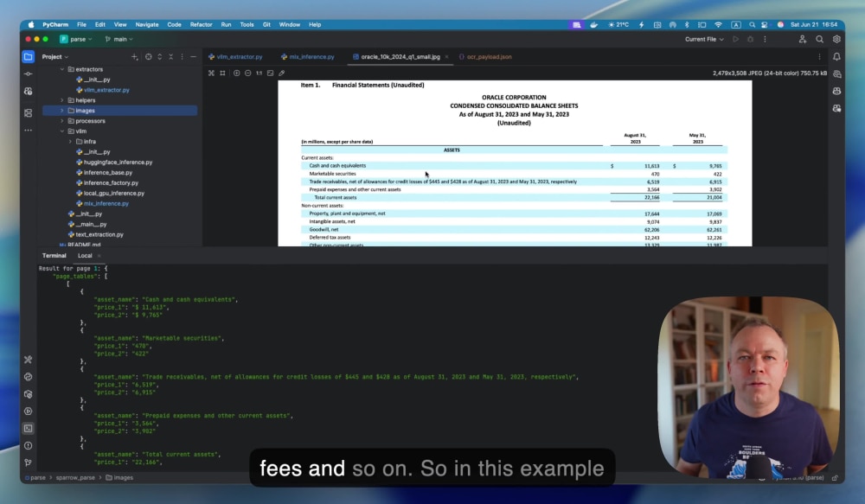The image size is (865, 504).
Task: Open the Apple menu
Action: point(31,25)
